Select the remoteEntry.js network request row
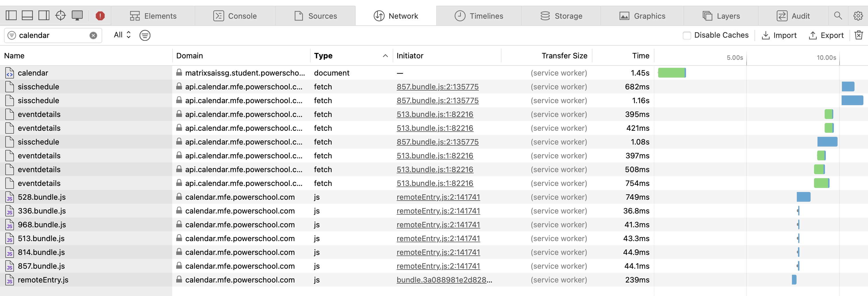This screenshot has height=296, width=868. pyautogui.click(x=43, y=280)
